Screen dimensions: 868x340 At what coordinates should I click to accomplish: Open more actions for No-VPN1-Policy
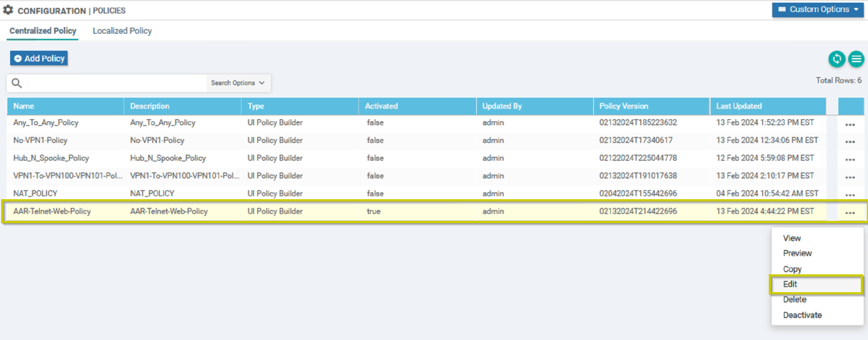point(850,142)
